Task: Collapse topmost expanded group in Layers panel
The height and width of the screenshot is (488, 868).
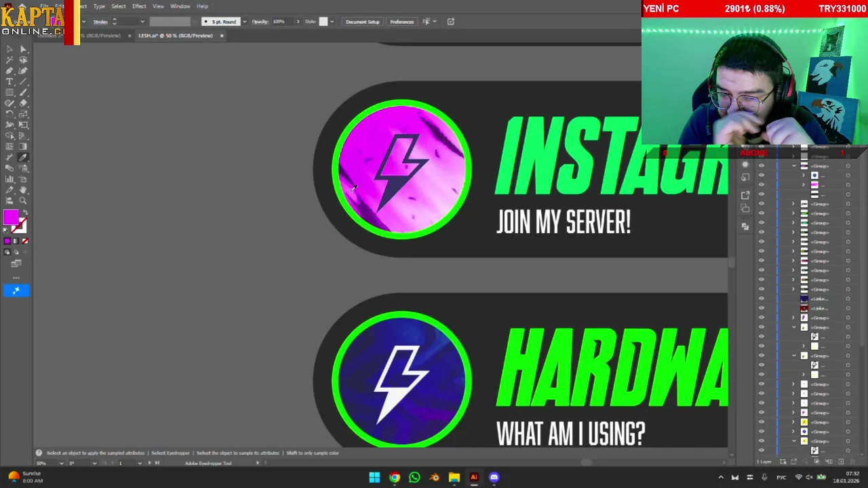Action: pyautogui.click(x=794, y=166)
